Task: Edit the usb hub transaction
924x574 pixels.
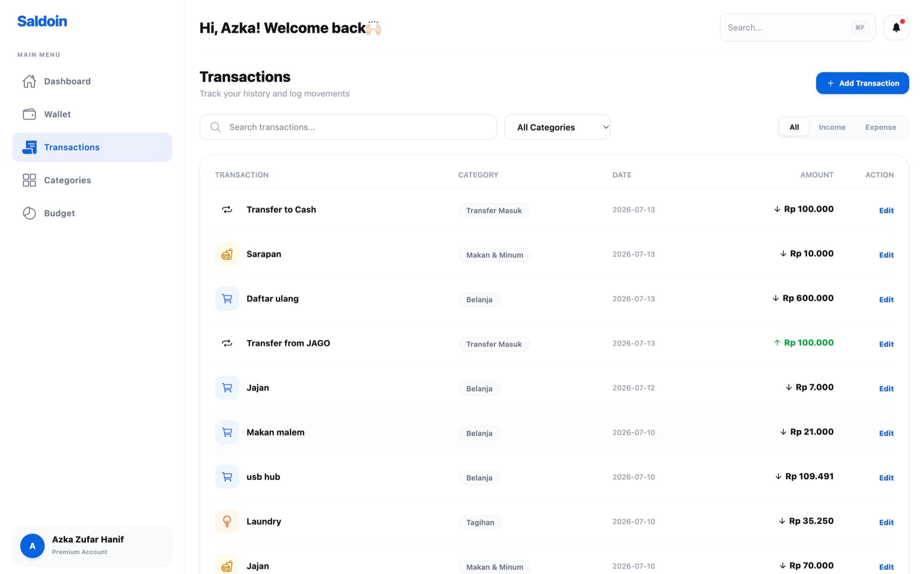Action: pyautogui.click(x=886, y=478)
